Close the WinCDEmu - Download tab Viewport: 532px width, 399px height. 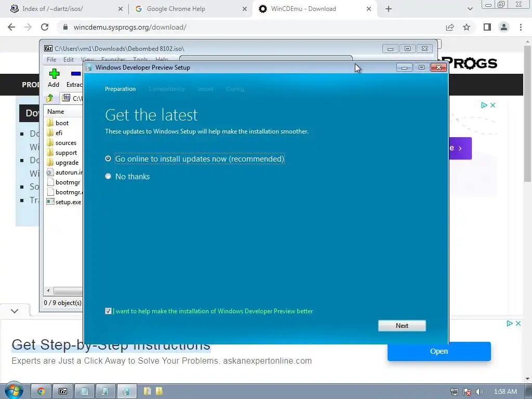[x=369, y=9]
